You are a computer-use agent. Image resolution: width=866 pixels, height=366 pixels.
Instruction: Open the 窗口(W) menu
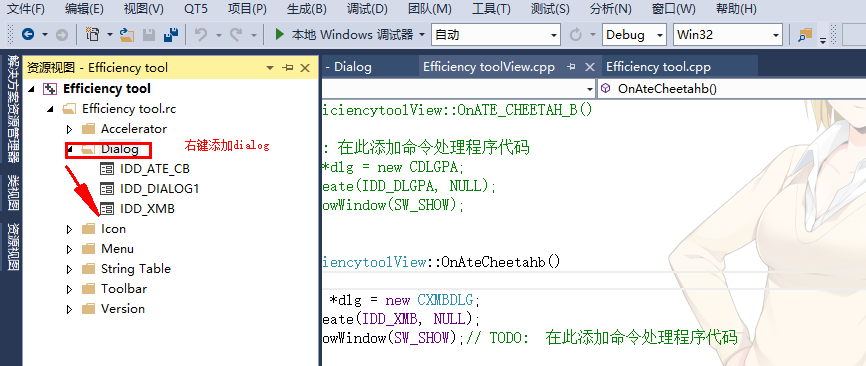pos(673,9)
